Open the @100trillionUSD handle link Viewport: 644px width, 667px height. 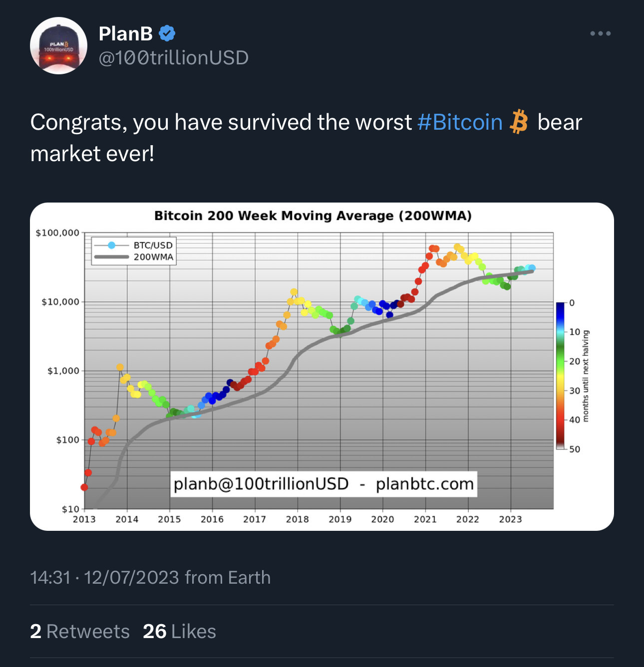point(174,58)
